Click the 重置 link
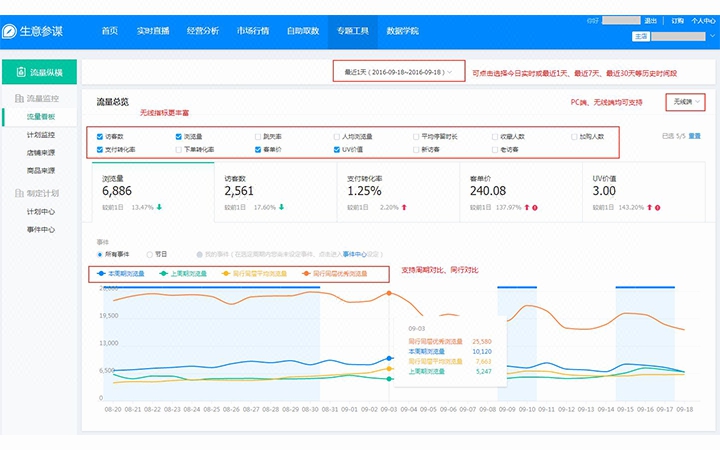 tap(695, 136)
